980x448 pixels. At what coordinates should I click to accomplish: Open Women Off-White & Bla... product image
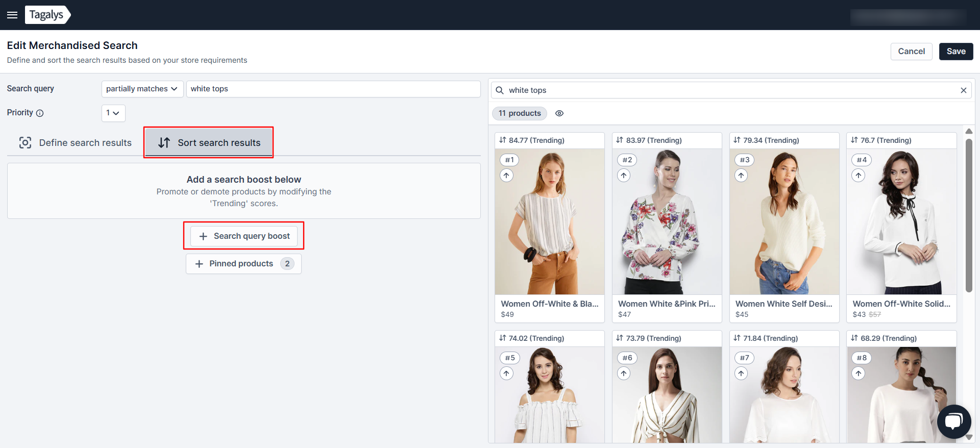click(550, 221)
